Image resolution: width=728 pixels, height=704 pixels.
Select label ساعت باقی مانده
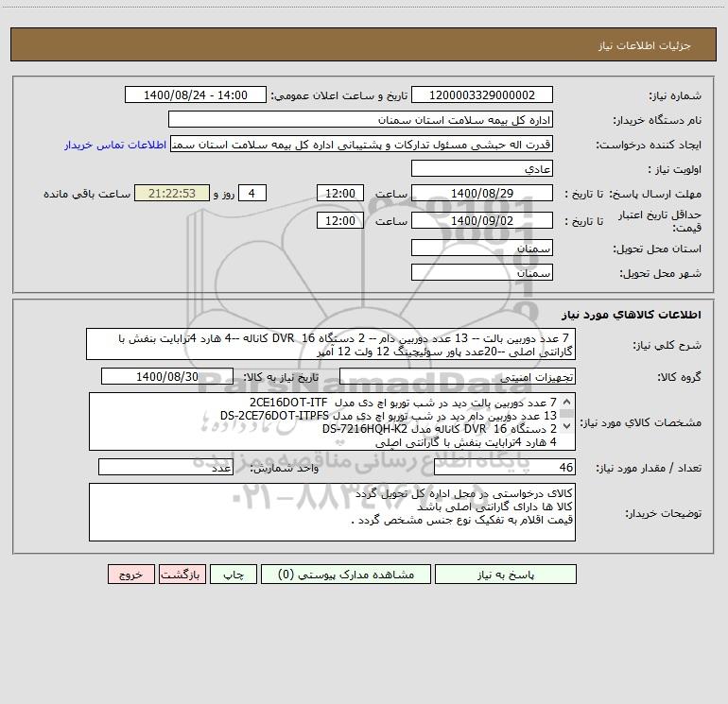tap(87, 194)
